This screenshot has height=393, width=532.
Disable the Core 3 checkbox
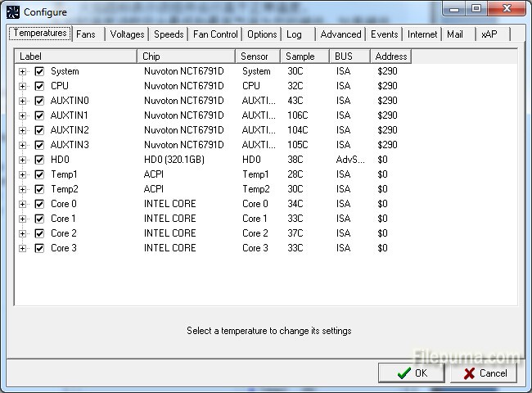tap(39, 248)
